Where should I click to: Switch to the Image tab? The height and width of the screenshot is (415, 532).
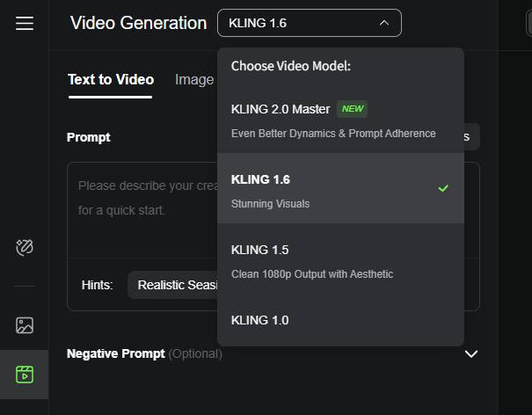194,80
